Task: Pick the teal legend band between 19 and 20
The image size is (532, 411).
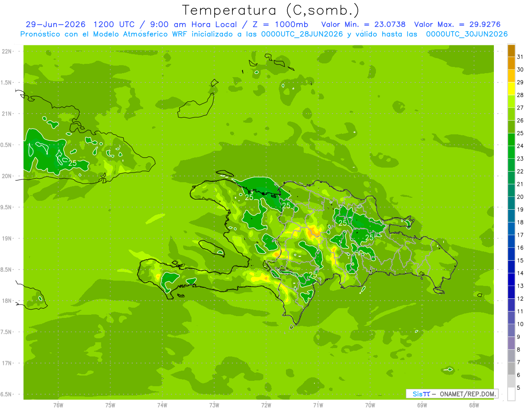Action: 511,203
